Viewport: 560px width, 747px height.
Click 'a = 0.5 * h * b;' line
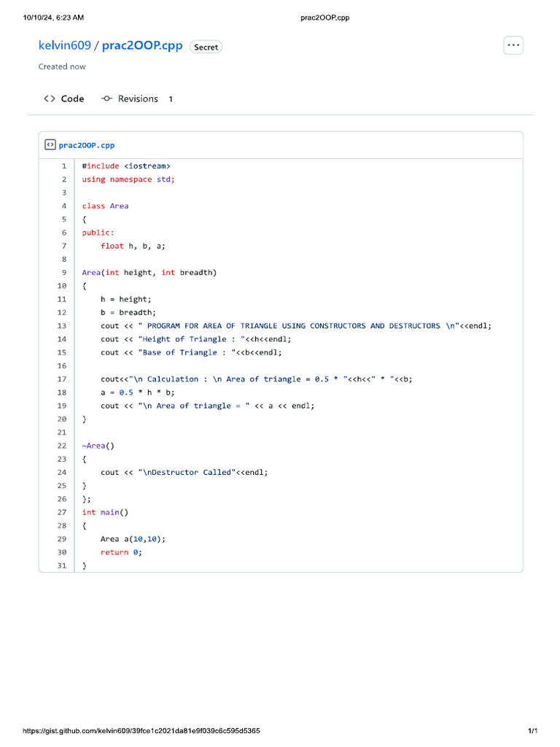point(138,392)
